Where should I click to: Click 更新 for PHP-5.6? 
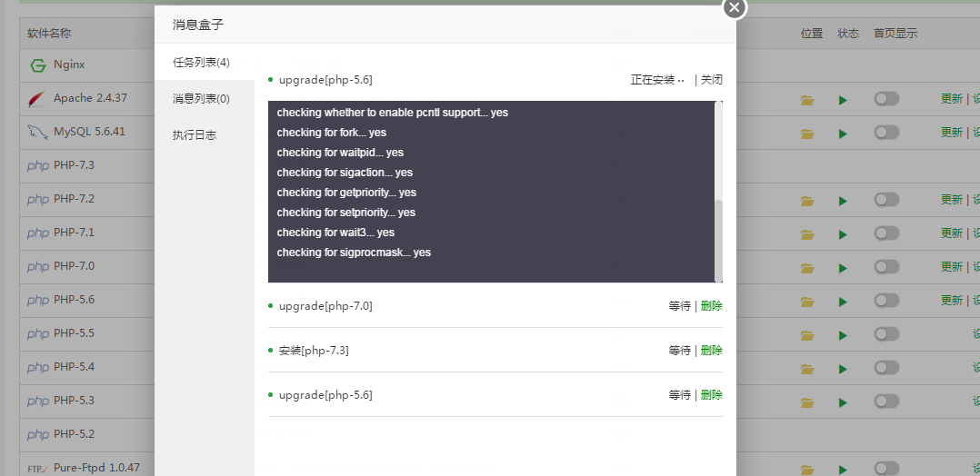[x=952, y=301]
